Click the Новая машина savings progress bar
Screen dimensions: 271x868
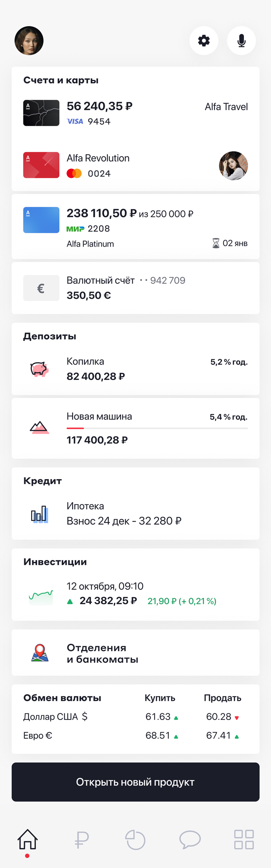(x=157, y=428)
